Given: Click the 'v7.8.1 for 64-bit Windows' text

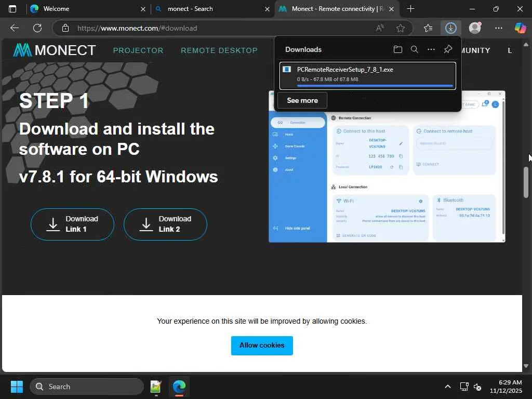Looking at the screenshot, I should pos(118,177).
